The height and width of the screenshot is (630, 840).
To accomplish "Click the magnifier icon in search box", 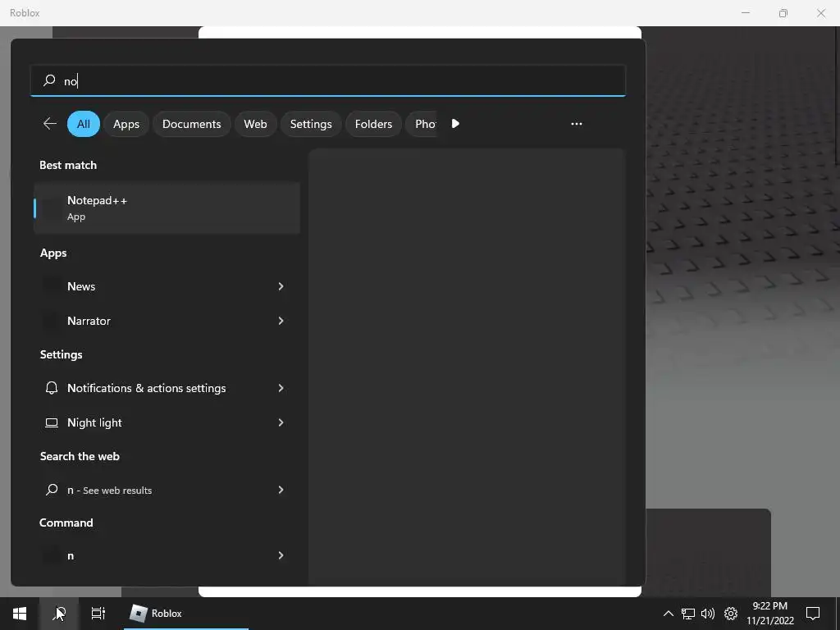I will 49,81.
